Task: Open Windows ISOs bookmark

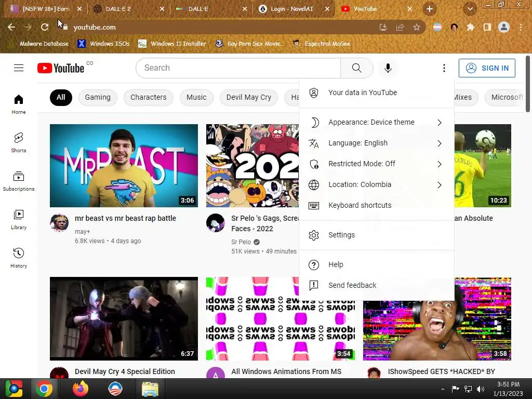Action: [x=104, y=44]
